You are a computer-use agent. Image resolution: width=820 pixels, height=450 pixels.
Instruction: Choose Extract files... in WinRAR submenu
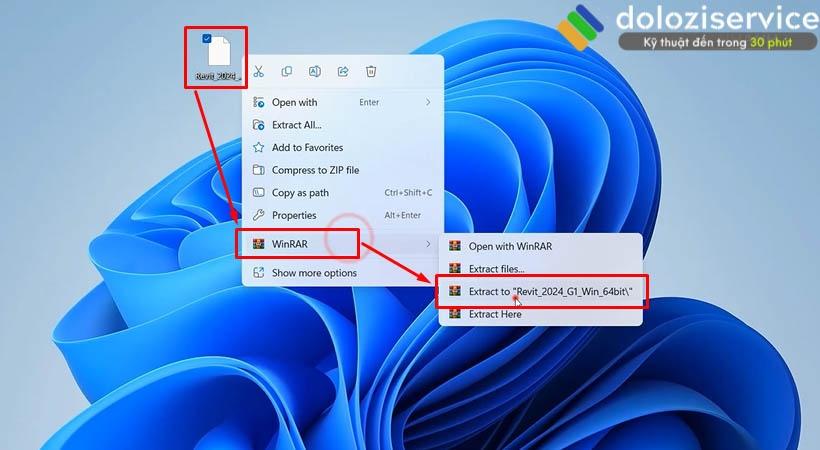(x=496, y=268)
